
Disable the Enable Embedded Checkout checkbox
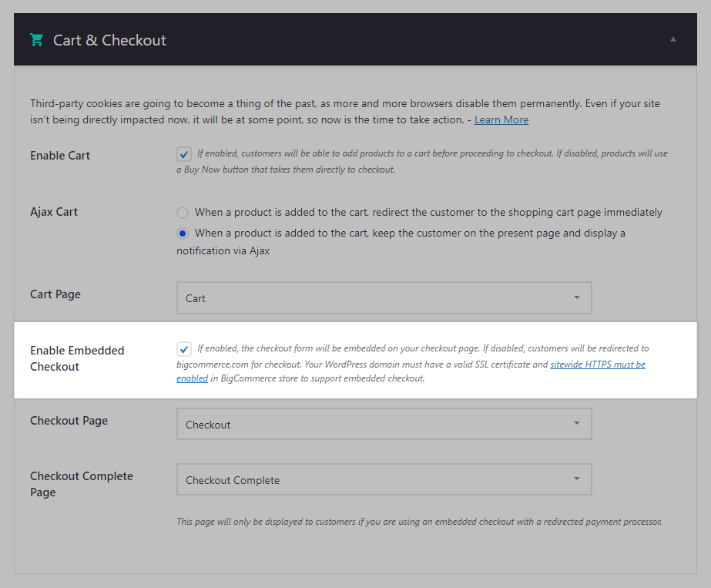[183, 349]
